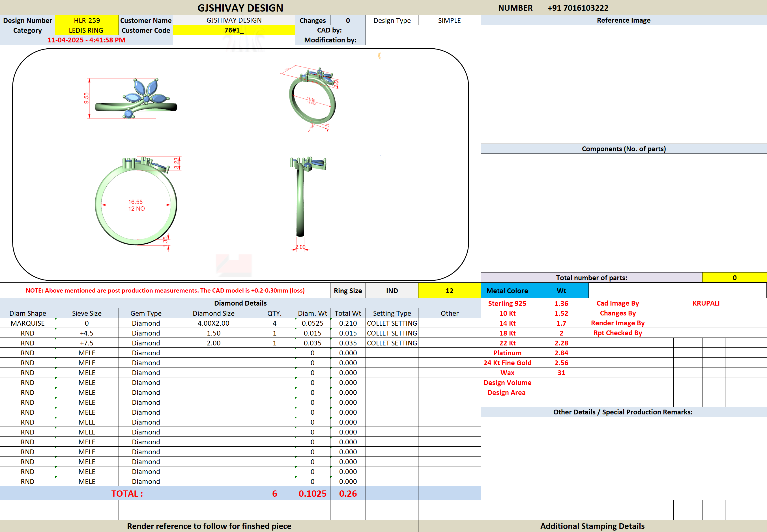Select the 4.00X2.00 diamond size cell
767x532 pixels.
(214, 323)
